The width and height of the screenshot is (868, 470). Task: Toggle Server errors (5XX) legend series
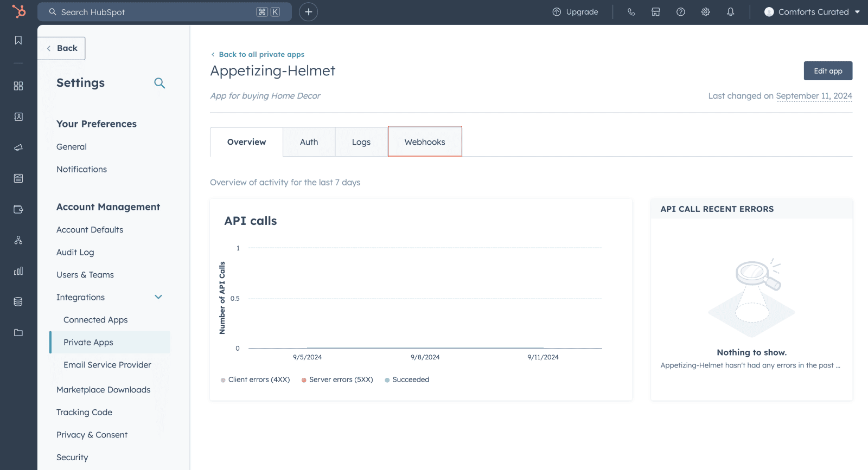pyautogui.click(x=337, y=379)
